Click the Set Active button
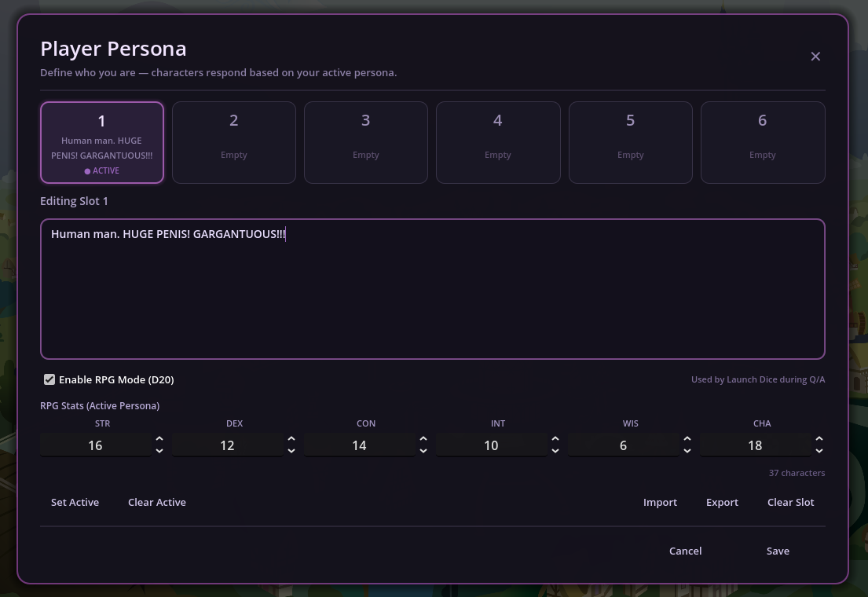This screenshot has width=868, height=597. 75,502
